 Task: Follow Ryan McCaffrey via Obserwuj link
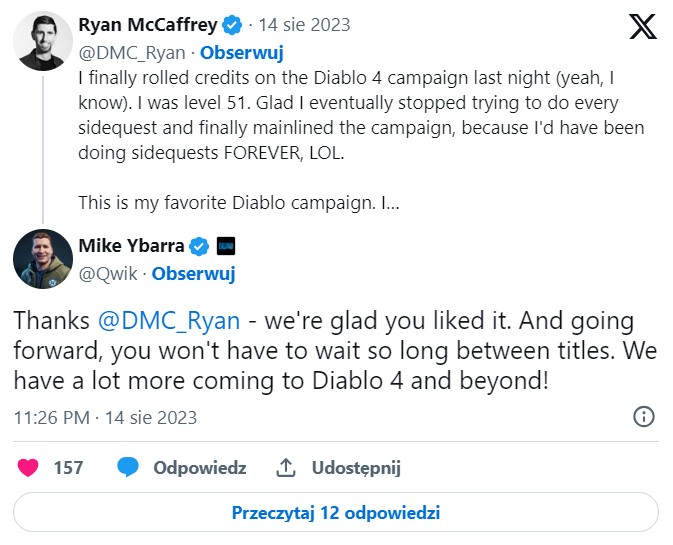click(241, 52)
